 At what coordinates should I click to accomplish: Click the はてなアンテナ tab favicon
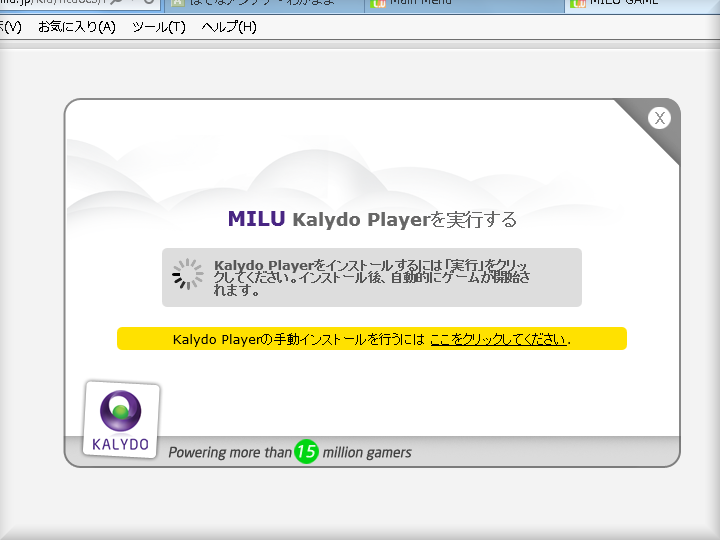tap(178, 3)
